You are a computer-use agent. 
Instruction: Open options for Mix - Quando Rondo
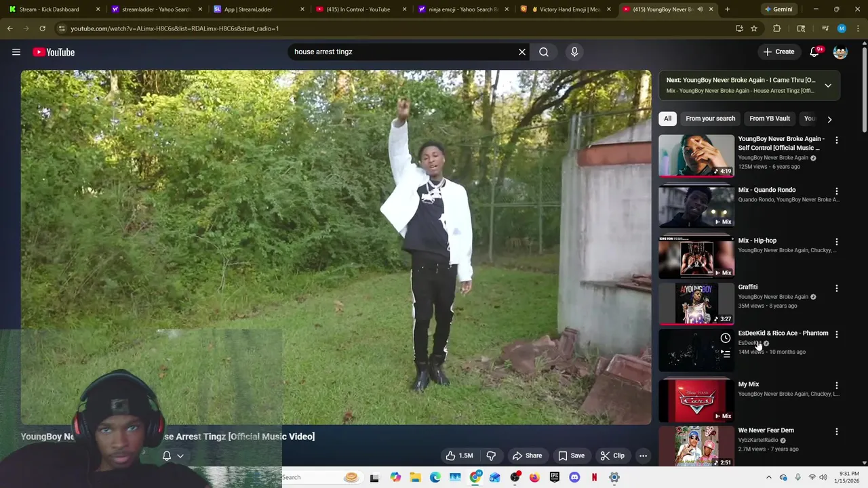coord(837,191)
